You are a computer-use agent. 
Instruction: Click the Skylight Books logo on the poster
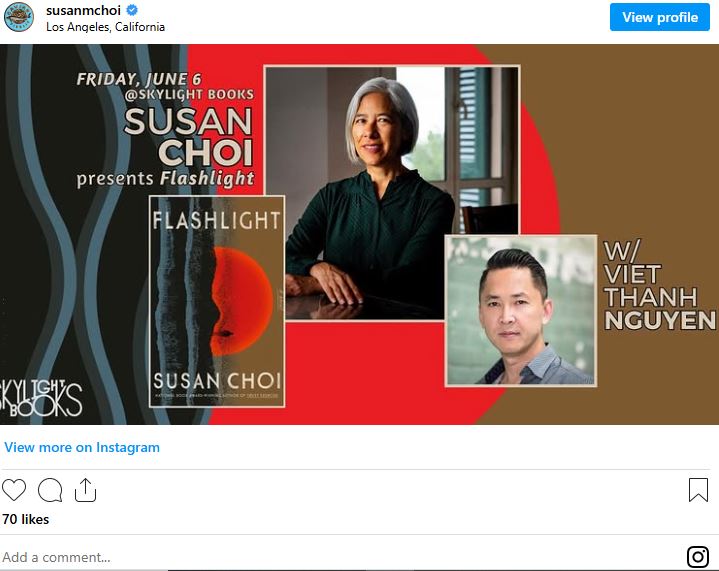tap(40, 398)
